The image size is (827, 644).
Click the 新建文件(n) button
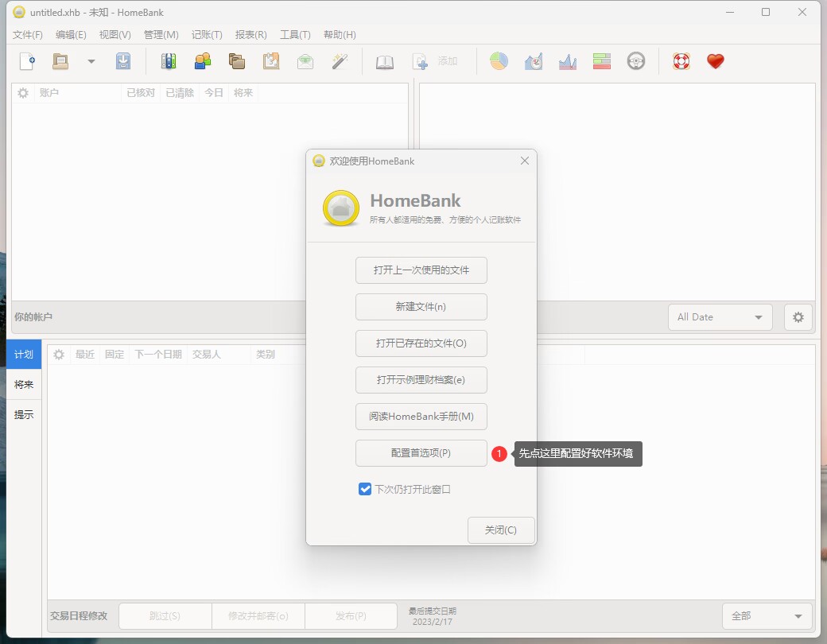pyautogui.click(x=421, y=307)
